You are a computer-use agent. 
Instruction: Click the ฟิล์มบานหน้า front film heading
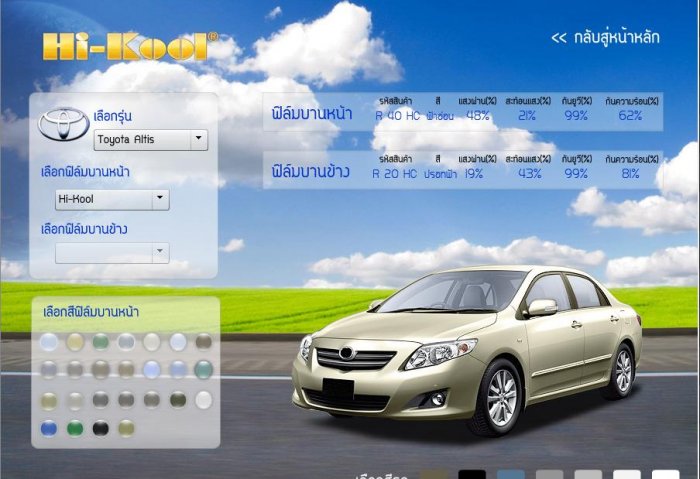[312, 113]
